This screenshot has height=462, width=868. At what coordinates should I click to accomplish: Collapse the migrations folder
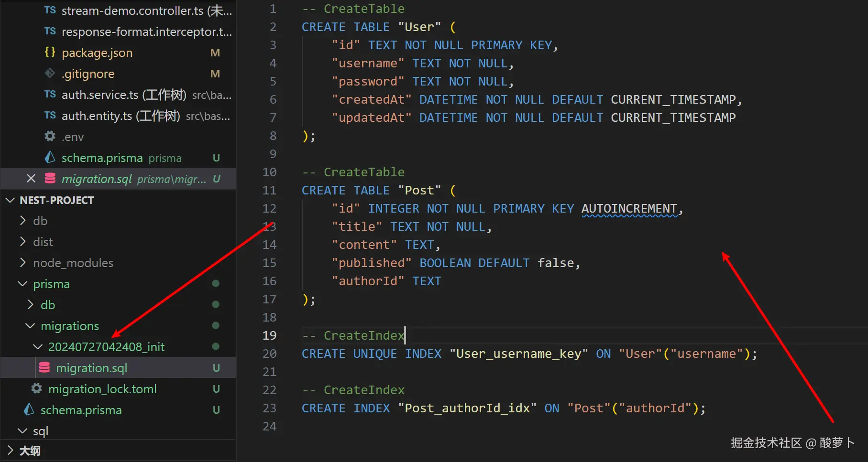coord(30,325)
